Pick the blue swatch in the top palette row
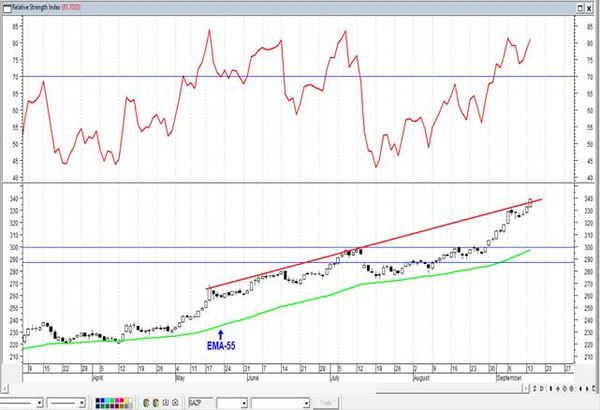The width and height of the screenshot is (600, 410). [x=103, y=400]
